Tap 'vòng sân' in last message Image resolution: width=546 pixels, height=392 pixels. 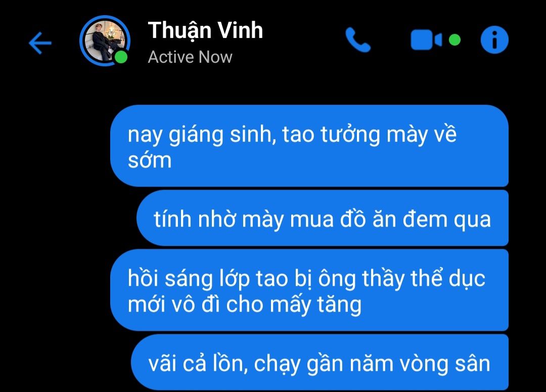(445, 364)
